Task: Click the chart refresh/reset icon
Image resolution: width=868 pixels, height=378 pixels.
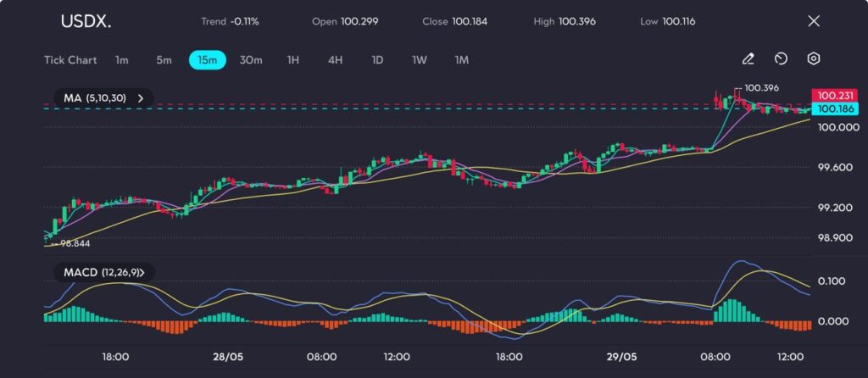Action: click(781, 59)
